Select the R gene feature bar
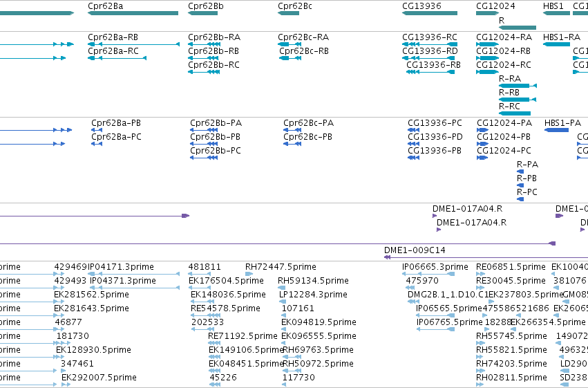The width and height of the screenshot is (588, 388). (518, 28)
